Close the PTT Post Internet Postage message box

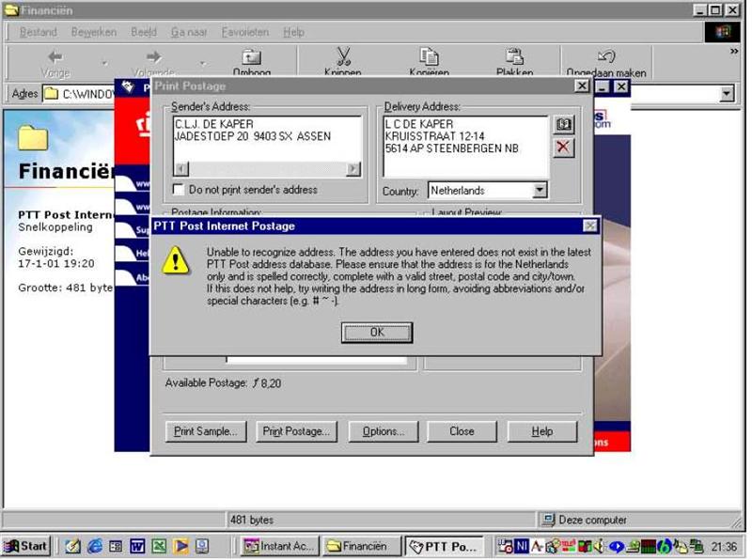tap(590, 226)
